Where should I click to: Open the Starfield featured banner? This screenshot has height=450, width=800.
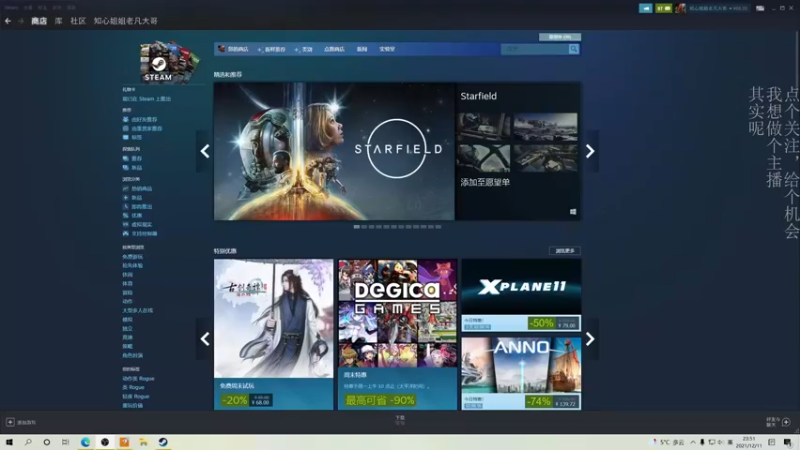point(334,152)
